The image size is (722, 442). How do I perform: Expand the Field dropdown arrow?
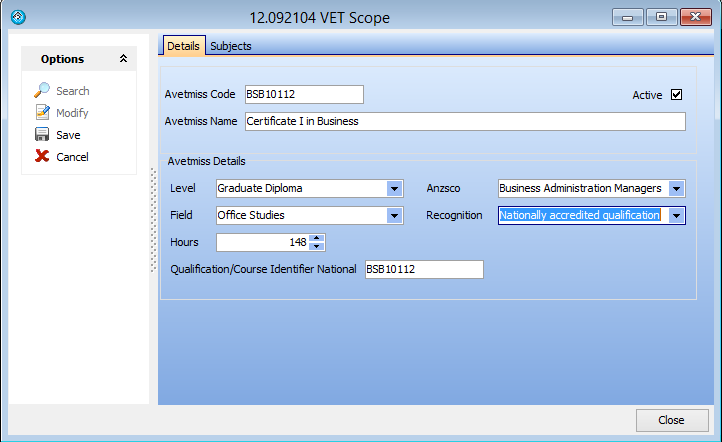coord(394,215)
